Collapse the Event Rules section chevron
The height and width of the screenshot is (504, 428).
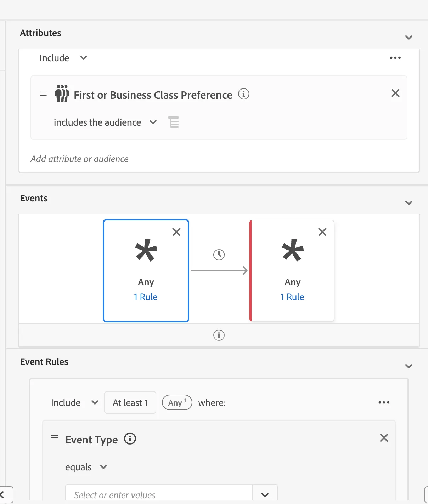click(x=409, y=366)
